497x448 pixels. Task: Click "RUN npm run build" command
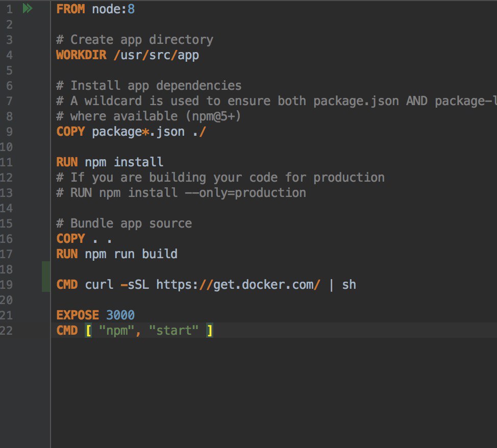(117, 254)
